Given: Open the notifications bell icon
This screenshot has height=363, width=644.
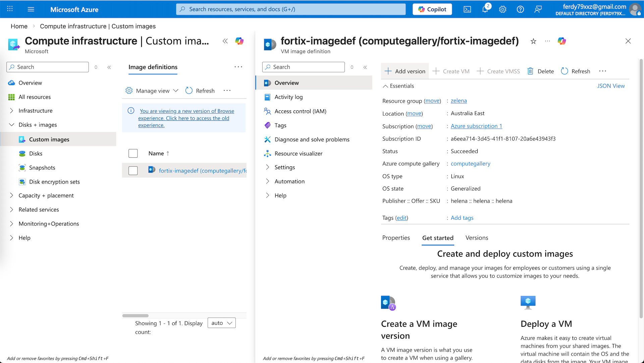Looking at the screenshot, I should tap(485, 9).
